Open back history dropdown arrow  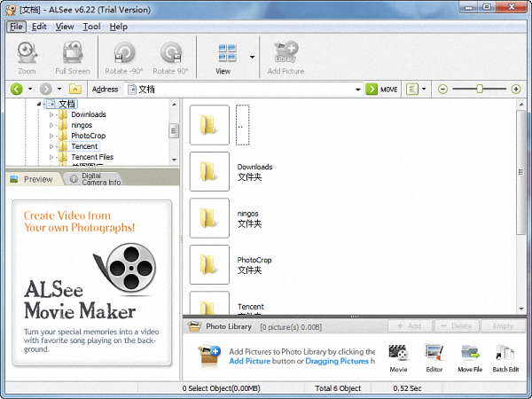[x=30, y=90]
